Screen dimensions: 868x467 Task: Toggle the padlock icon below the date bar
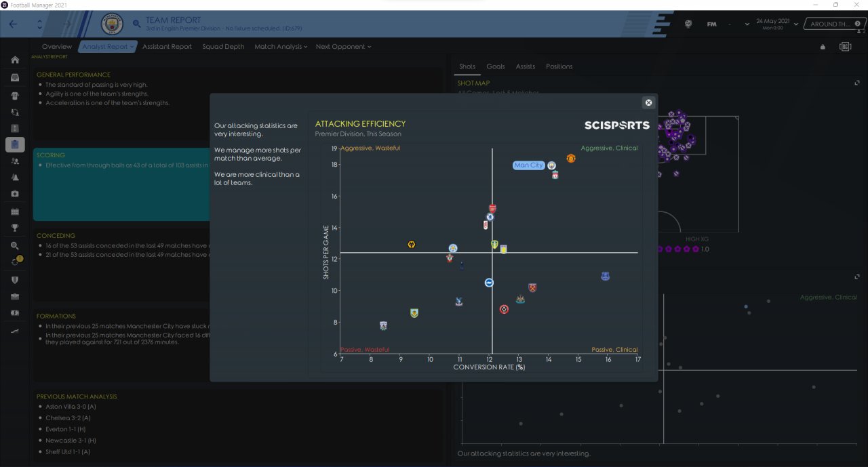(823, 47)
